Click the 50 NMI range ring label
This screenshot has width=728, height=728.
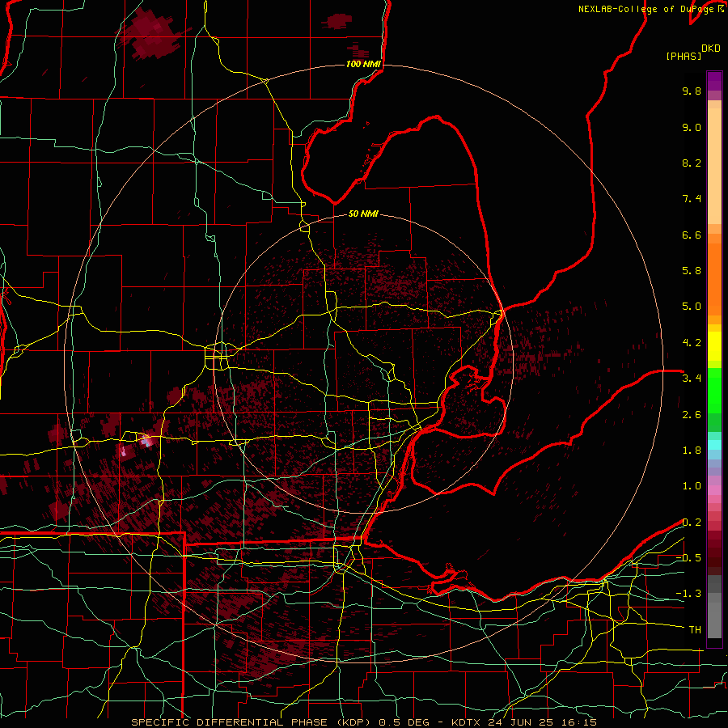tap(363, 214)
